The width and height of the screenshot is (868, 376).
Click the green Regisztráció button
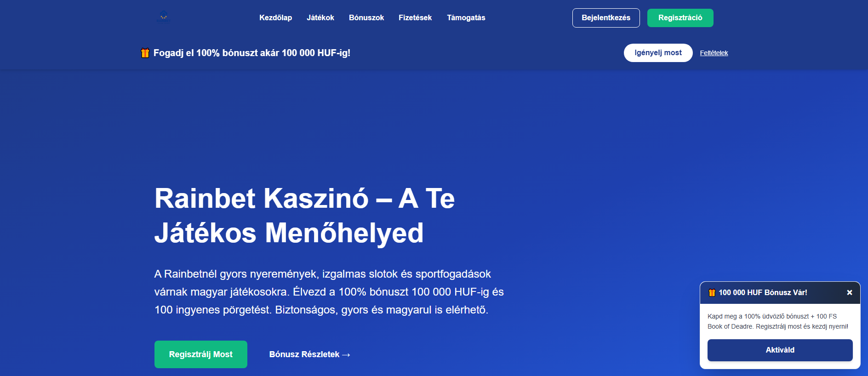(680, 18)
